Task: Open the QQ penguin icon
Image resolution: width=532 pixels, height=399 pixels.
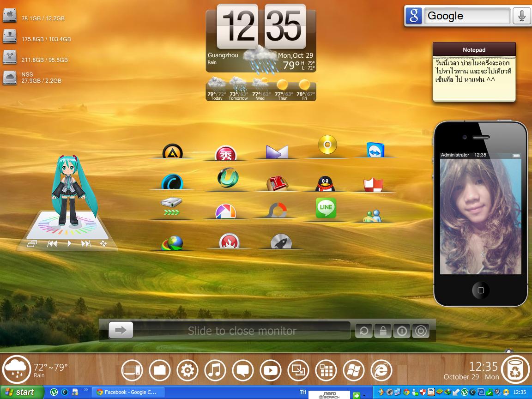Action: tap(325, 183)
